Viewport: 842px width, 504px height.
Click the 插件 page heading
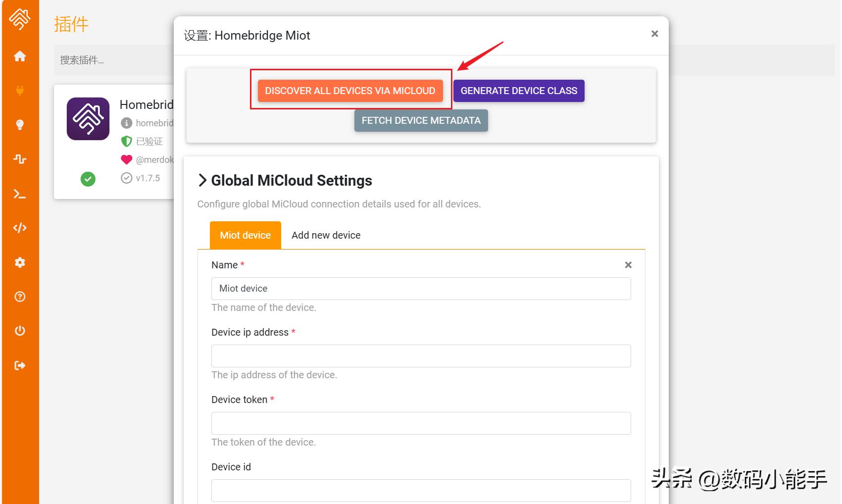71,24
